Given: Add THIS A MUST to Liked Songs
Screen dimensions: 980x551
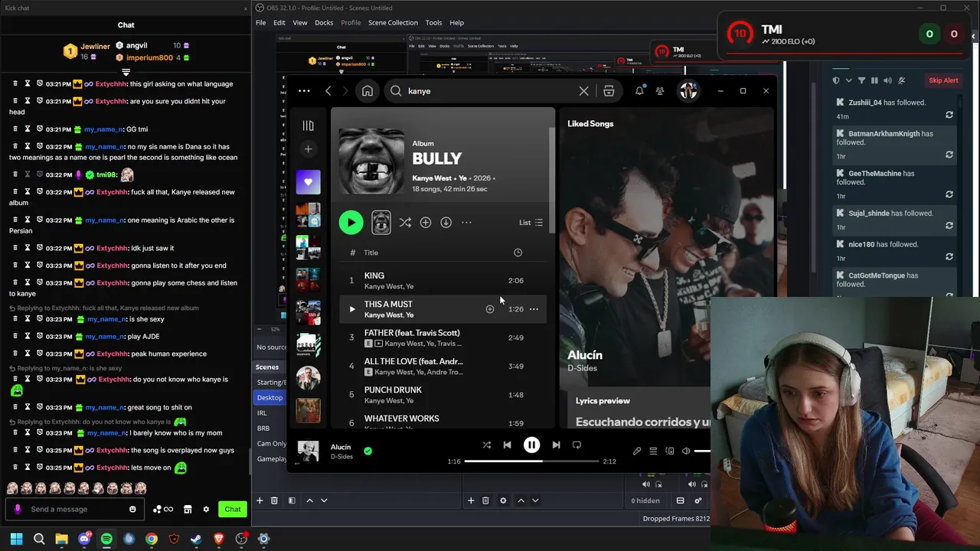Looking at the screenshot, I should pyautogui.click(x=490, y=309).
